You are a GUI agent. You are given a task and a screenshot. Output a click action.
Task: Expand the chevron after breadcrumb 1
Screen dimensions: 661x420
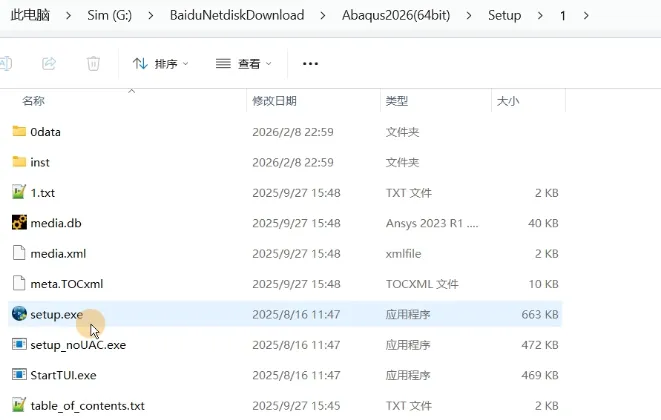[x=586, y=16]
